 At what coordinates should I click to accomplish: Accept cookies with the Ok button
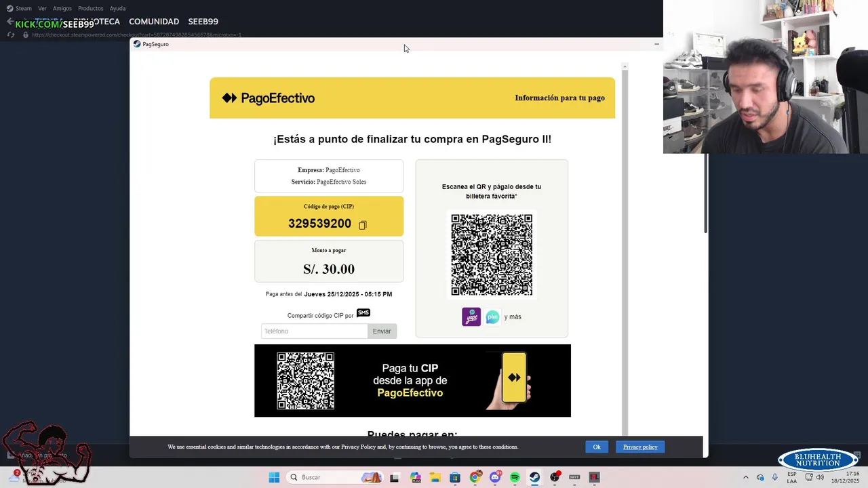tap(597, 447)
